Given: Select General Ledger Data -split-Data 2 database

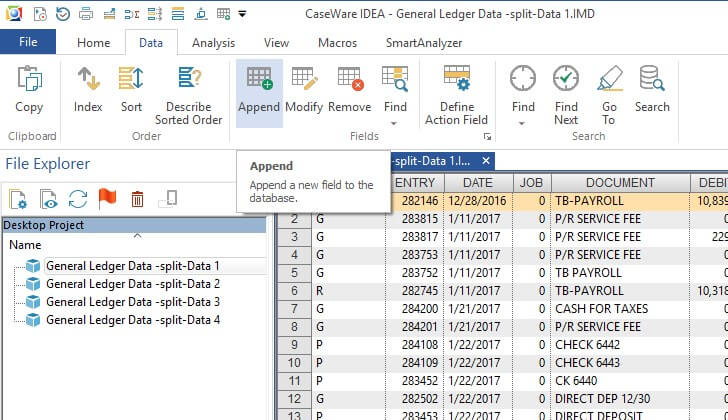Looking at the screenshot, I should pos(133,284).
